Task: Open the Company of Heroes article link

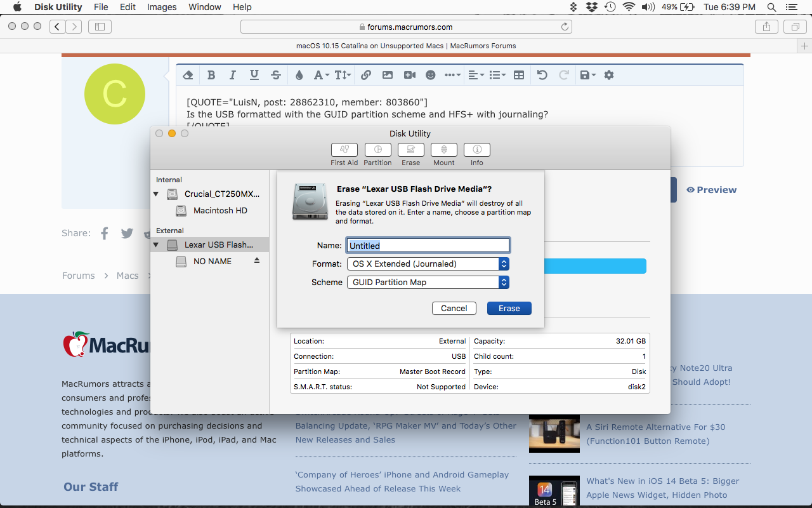Action: point(402,481)
